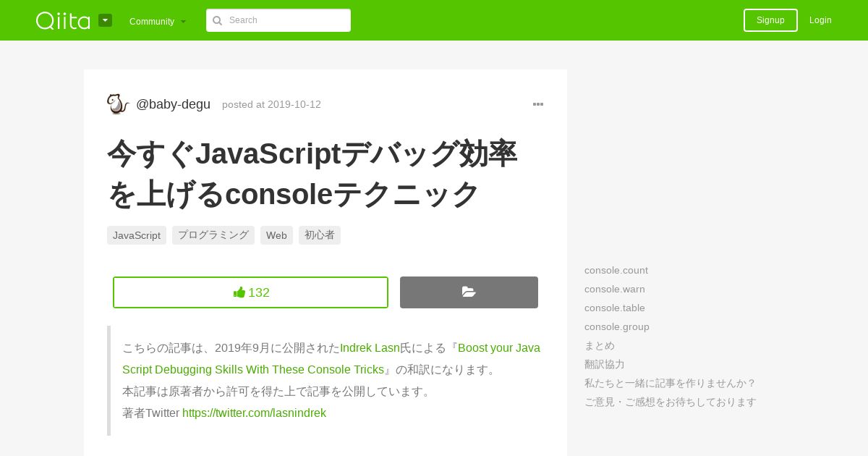Select the プログラミング tag
Screen dimensions: 868x456
pyautogui.click(x=213, y=235)
